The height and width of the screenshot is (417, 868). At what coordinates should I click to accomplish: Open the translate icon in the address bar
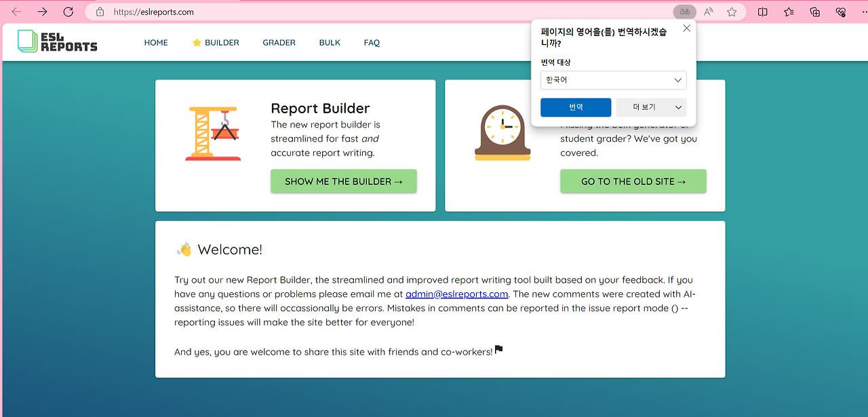684,12
